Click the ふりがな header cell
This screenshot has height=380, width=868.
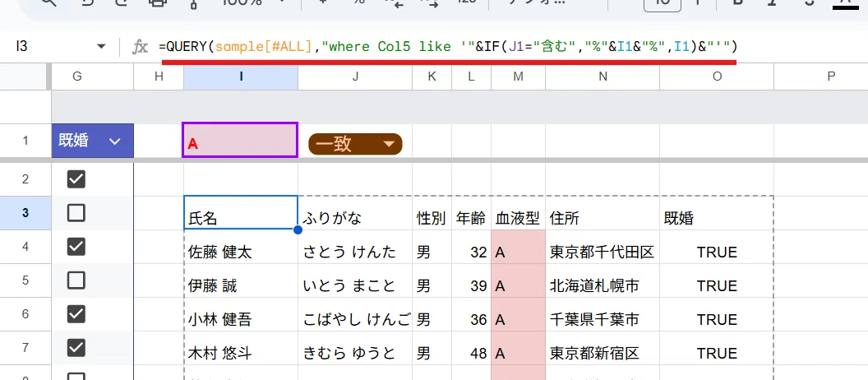[355, 213]
